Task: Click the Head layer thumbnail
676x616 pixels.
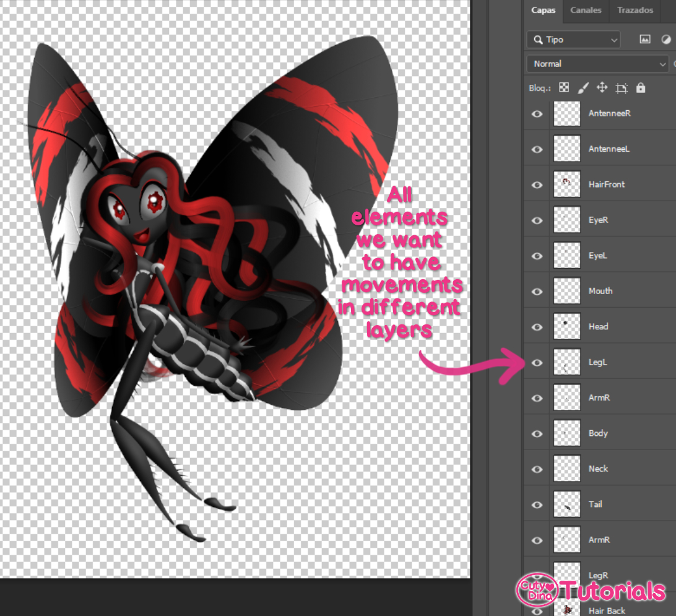Action: click(566, 326)
